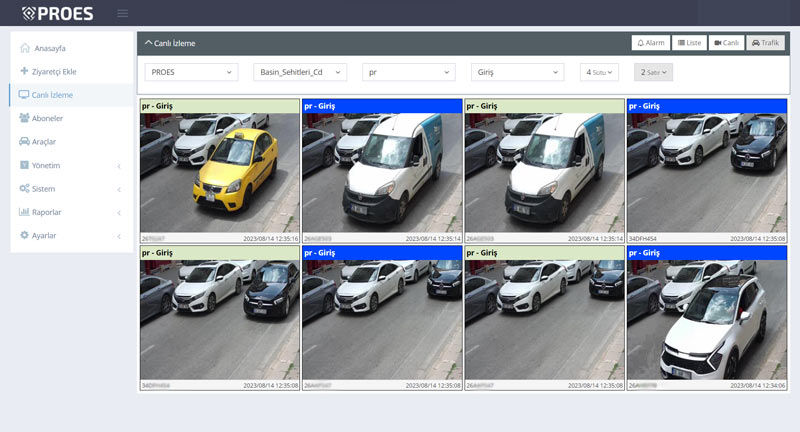Click the hamburger menu icon in header
The image size is (800, 432).
coord(122,13)
